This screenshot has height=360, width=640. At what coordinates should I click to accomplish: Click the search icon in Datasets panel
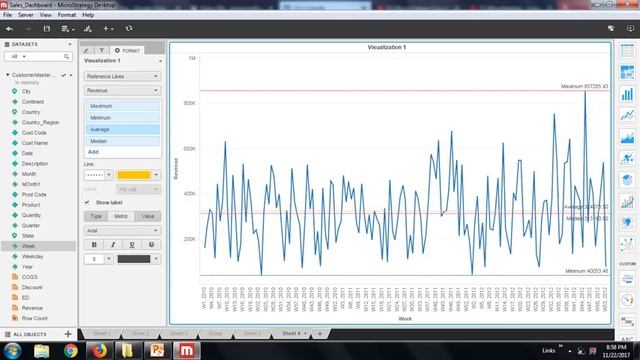point(67,56)
